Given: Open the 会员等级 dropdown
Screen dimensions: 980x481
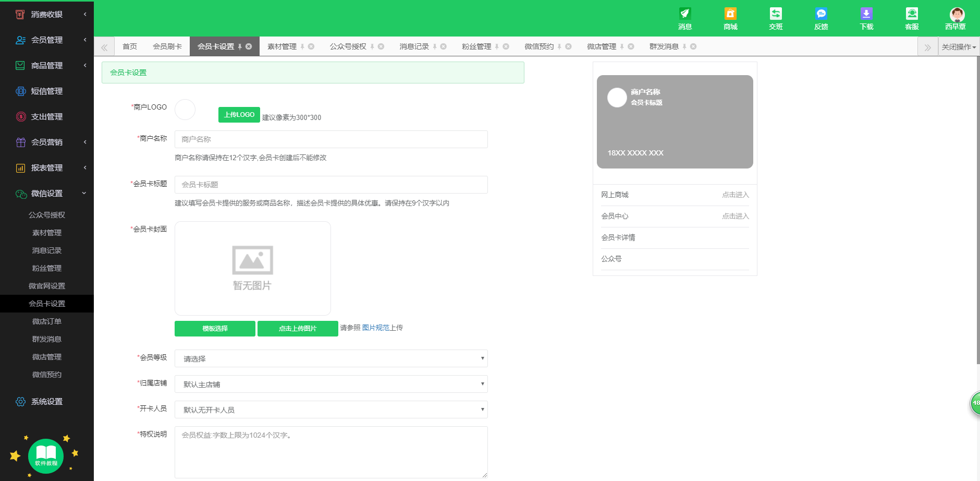Looking at the screenshot, I should (331, 358).
